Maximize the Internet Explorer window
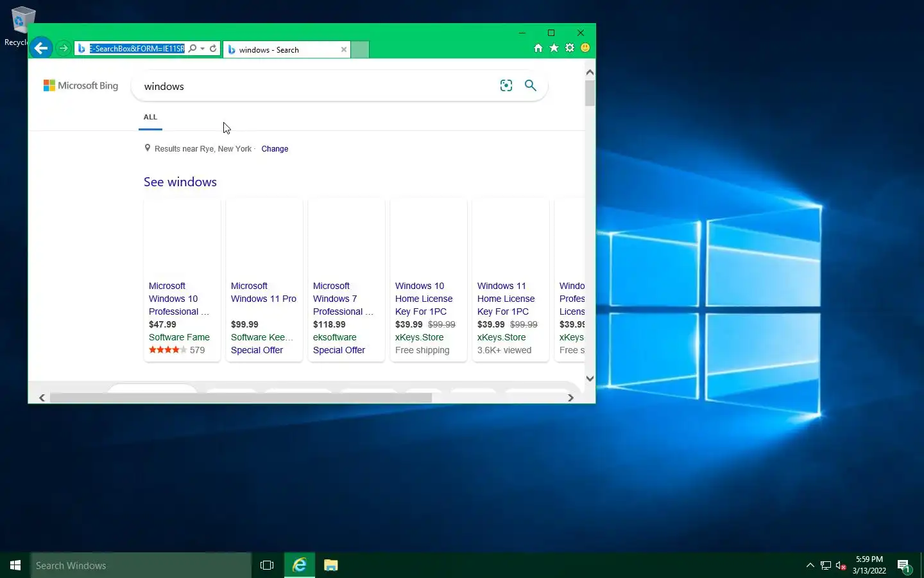The image size is (924, 578). click(551, 33)
